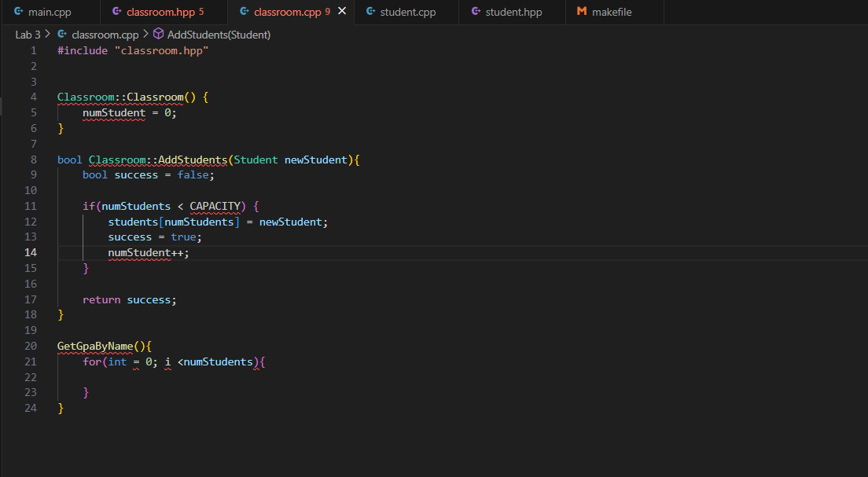Click line number 1 in the gutter
The width and height of the screenshot is (868, 477).
pyautogui.click(x=34, y=50)
